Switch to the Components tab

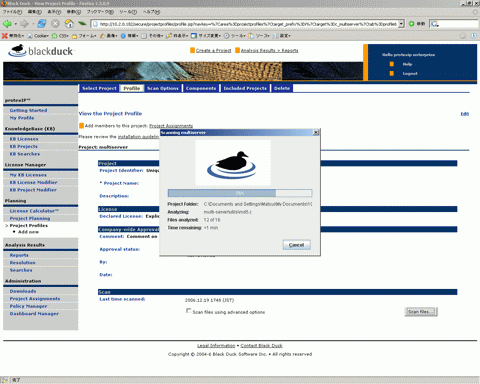click(201, 88)
